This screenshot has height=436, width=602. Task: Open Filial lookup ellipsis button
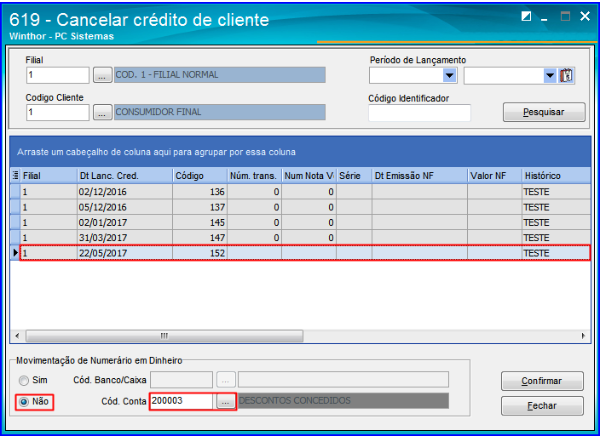click(x=102, y=75)
